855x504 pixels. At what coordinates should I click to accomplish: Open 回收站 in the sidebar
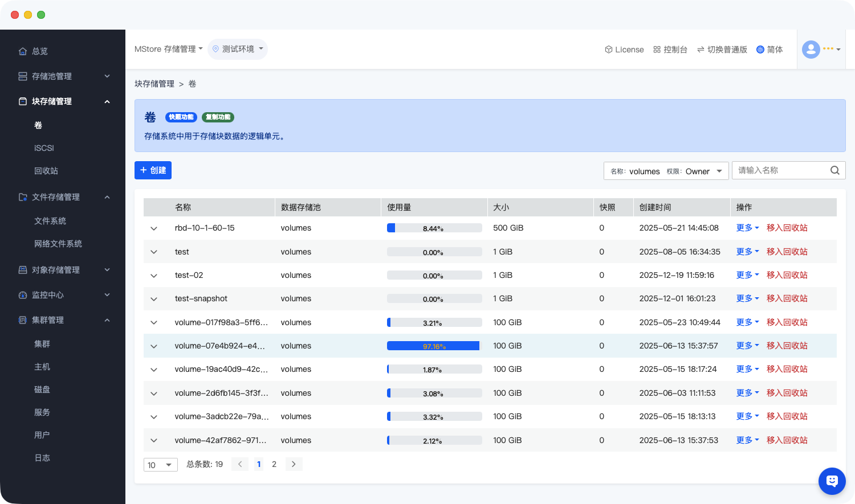(x=46, y=171)
